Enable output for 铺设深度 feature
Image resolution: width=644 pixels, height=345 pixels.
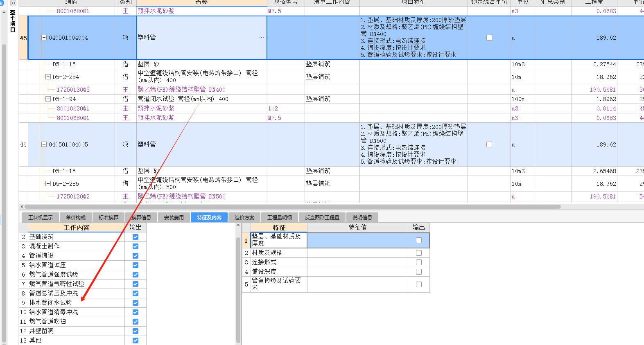tap(419, 272)
